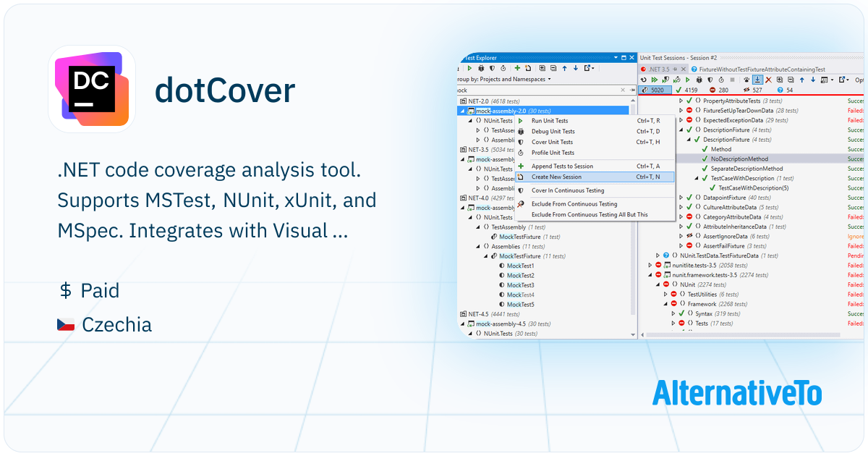Click Profile stopwatch icon in Unit Test Sessions toolbar
Viewport: 868px width, 456px height.
click(721, 80)
